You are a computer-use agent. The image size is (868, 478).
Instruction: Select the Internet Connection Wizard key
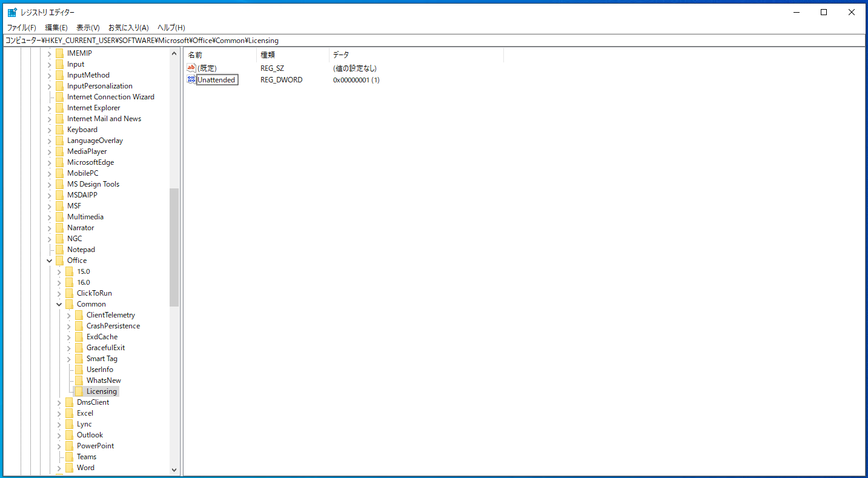[x=111, y=97]
